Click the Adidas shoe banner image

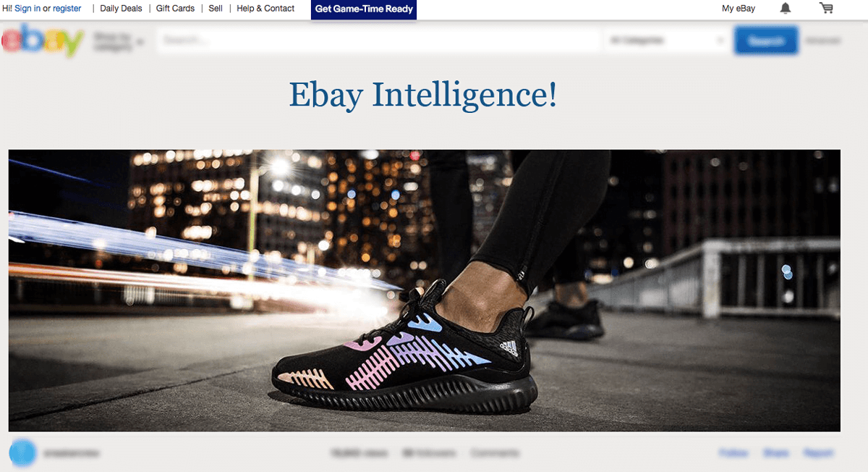[425, 290]
